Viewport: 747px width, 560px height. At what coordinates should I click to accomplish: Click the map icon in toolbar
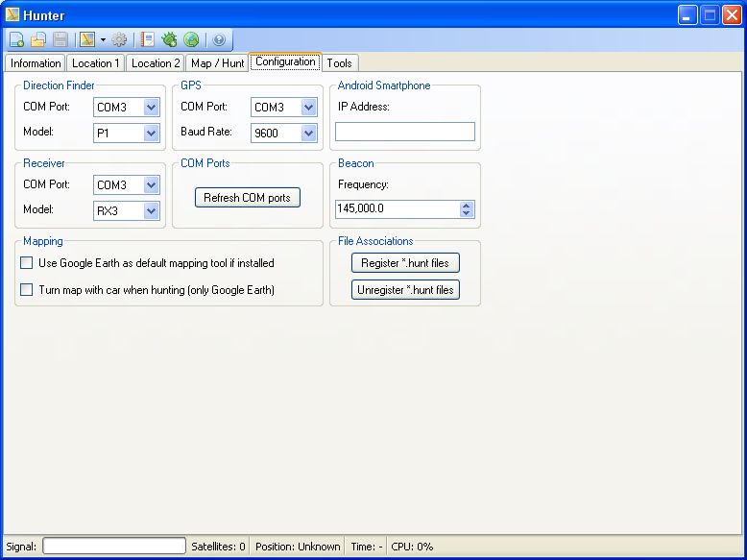tap(87, 39)
